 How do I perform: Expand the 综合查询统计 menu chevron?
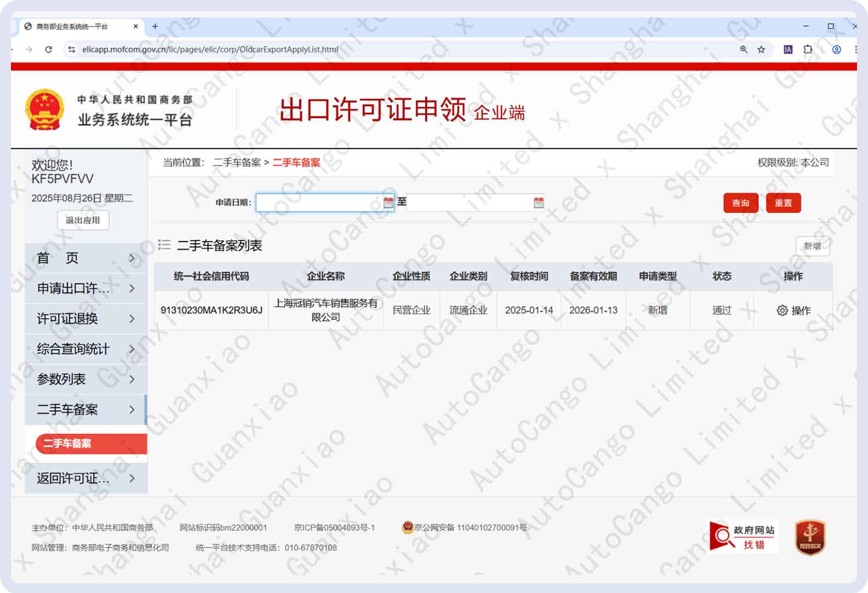[132, 349]
